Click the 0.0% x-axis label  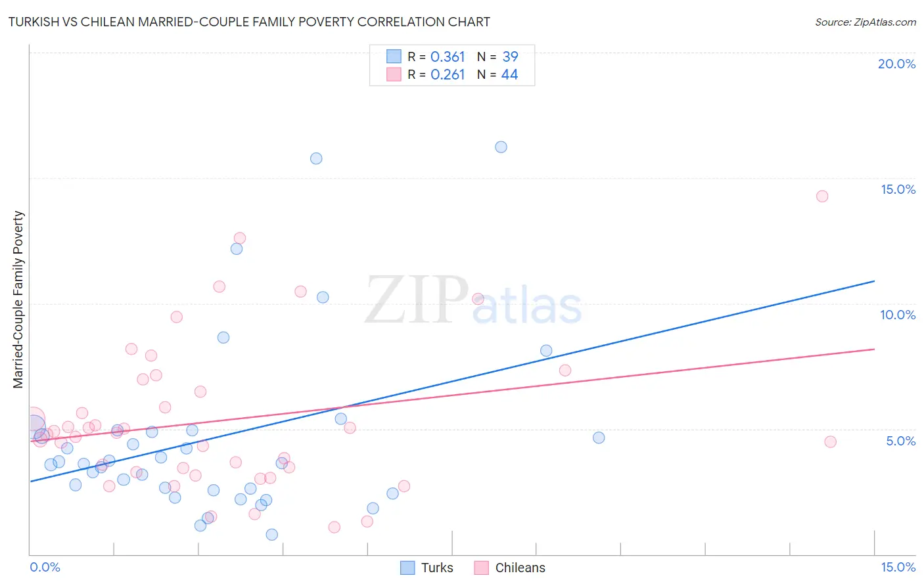[x=45, y=567]
